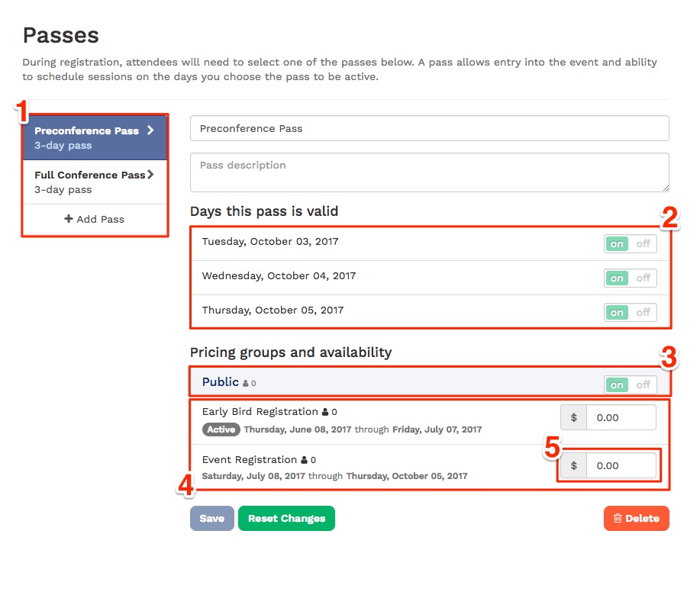700x608 pixels.
Task: Click the Pass description field
Action: click(x=429, y=172)
